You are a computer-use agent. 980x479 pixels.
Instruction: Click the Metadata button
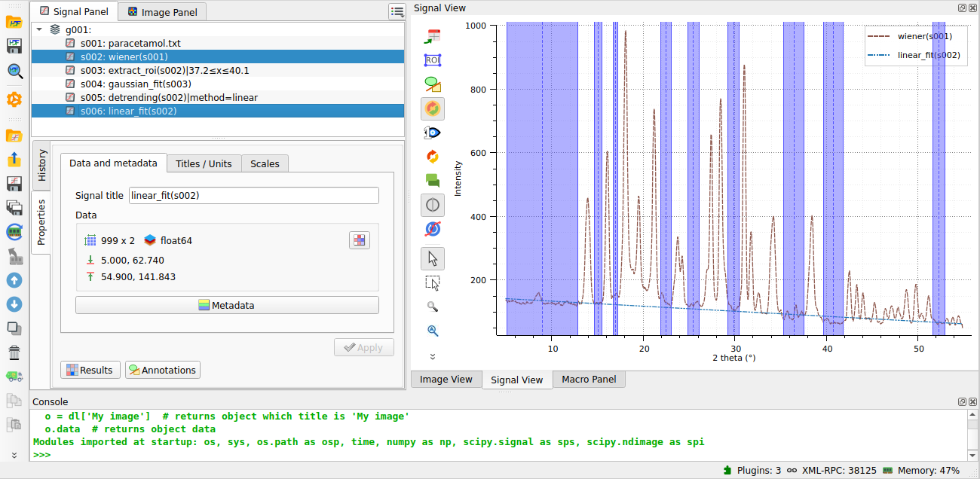[x=227, y=305]
